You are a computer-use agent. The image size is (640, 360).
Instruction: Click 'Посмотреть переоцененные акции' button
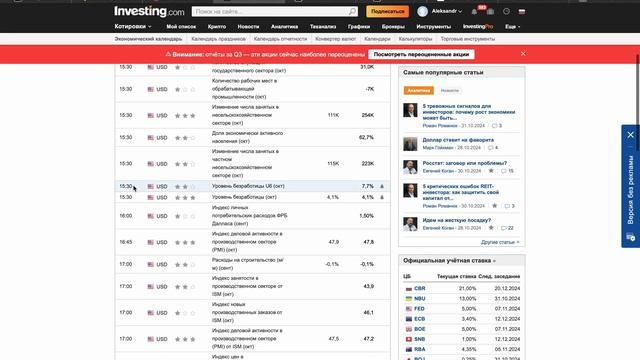(421, 54)
